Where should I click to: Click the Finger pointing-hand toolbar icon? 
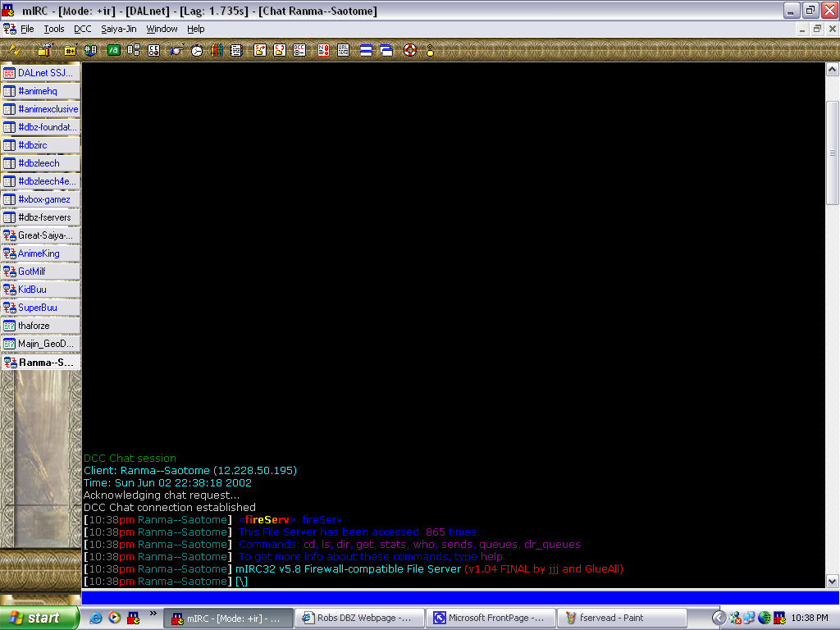[x=176, y=50]
